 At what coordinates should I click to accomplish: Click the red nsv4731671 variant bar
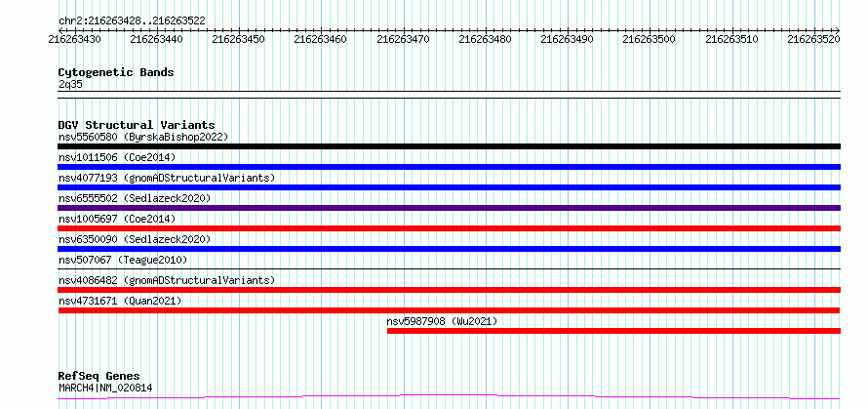[449, 310]
